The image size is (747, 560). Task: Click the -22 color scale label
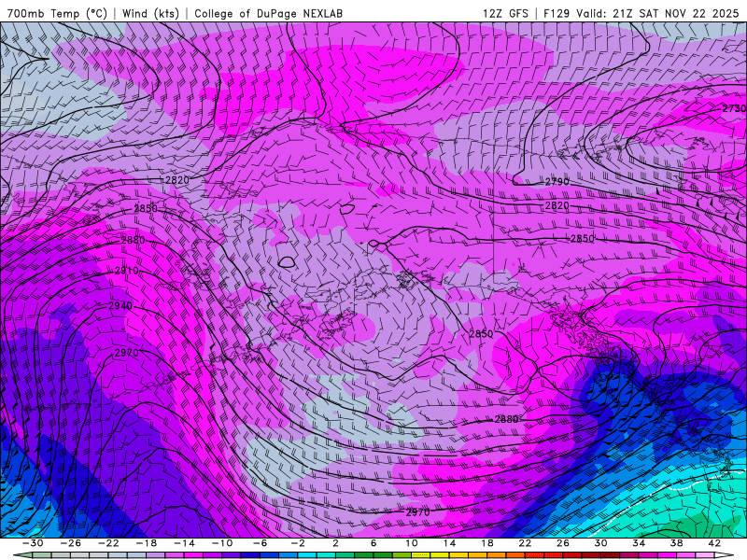coord(108,543)
